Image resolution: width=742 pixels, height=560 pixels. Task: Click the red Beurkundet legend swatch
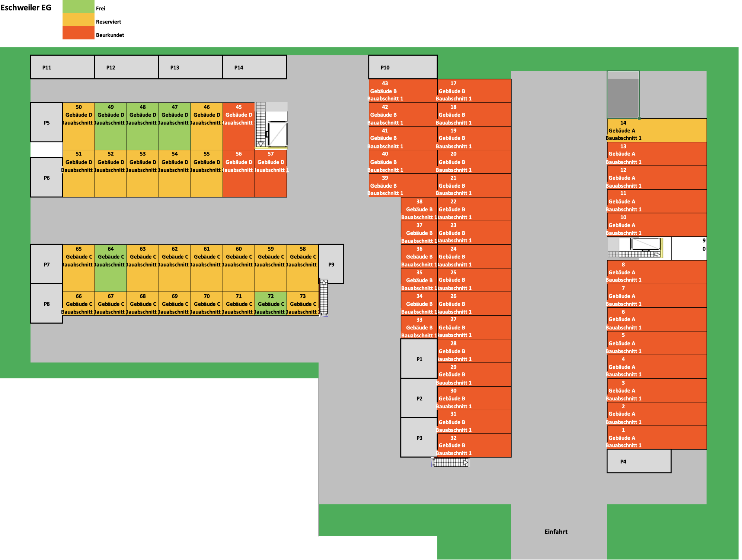(78, 33)
